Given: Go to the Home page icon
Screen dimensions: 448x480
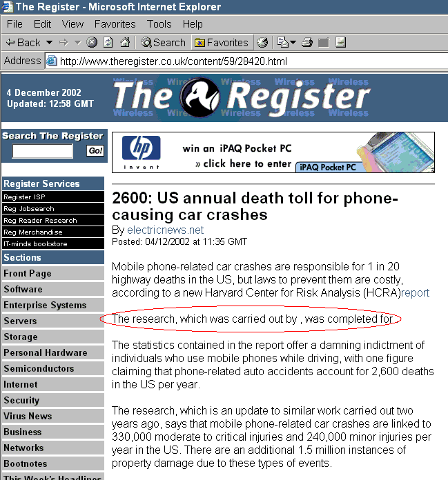Looking at the screenshot, I should pyautogui.click(x=125, y=42).
